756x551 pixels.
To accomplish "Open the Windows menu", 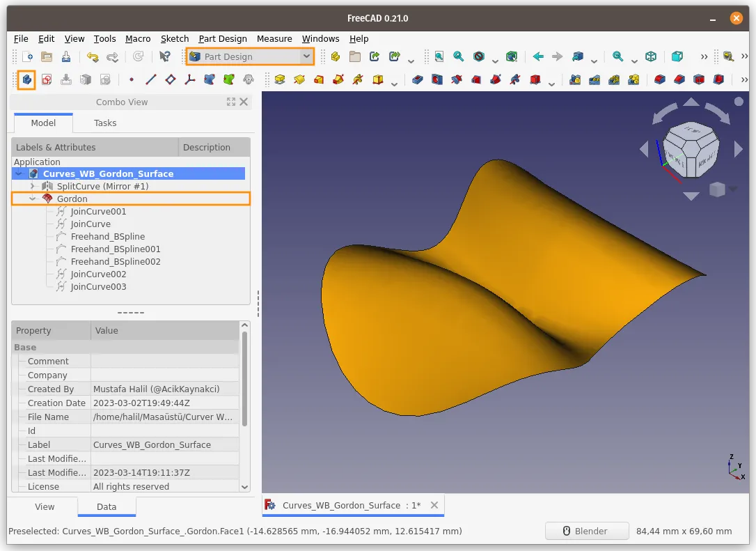I will point(320,38).
